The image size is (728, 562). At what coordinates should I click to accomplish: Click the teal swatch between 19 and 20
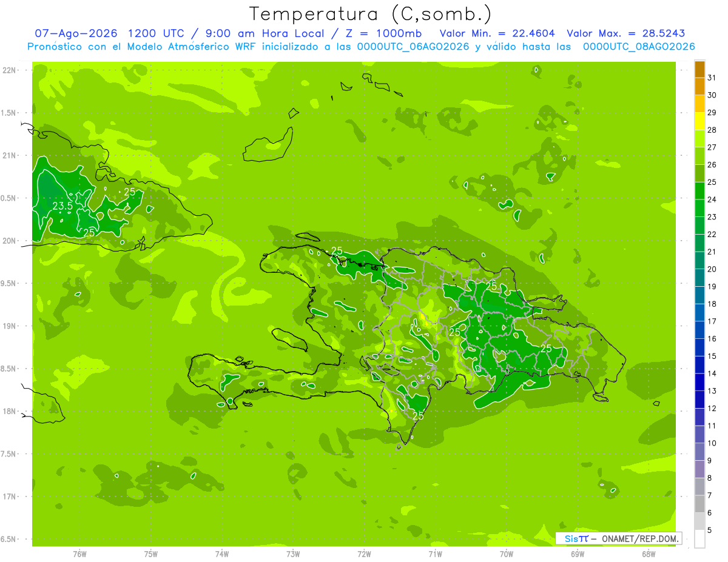[699, 278]
